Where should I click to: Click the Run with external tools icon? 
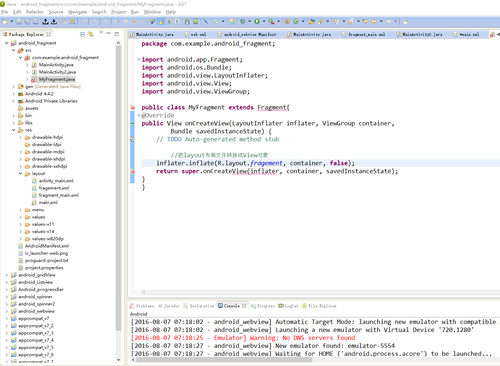[271, 22]
